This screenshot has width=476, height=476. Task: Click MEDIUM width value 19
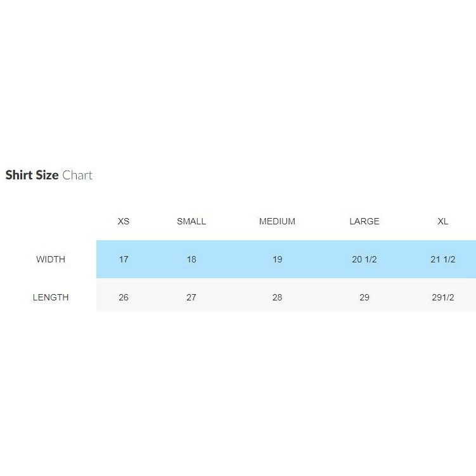click(x=277, y=259)
